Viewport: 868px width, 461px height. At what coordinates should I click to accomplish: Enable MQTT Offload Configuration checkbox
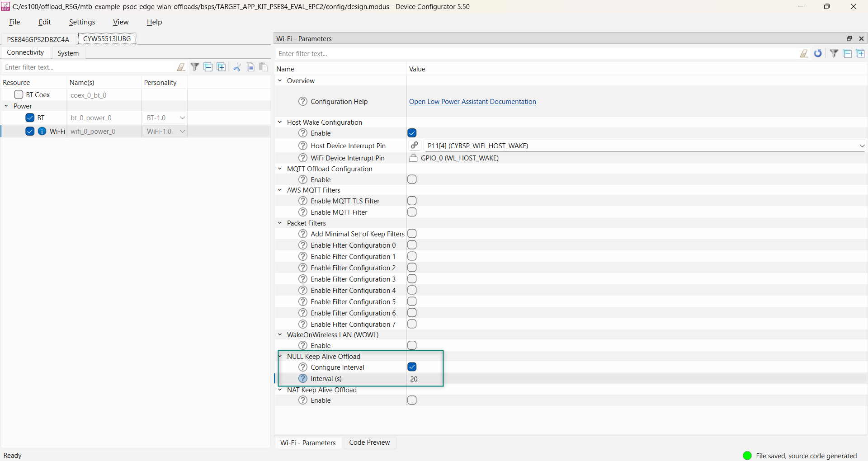[x=412, y=179]
